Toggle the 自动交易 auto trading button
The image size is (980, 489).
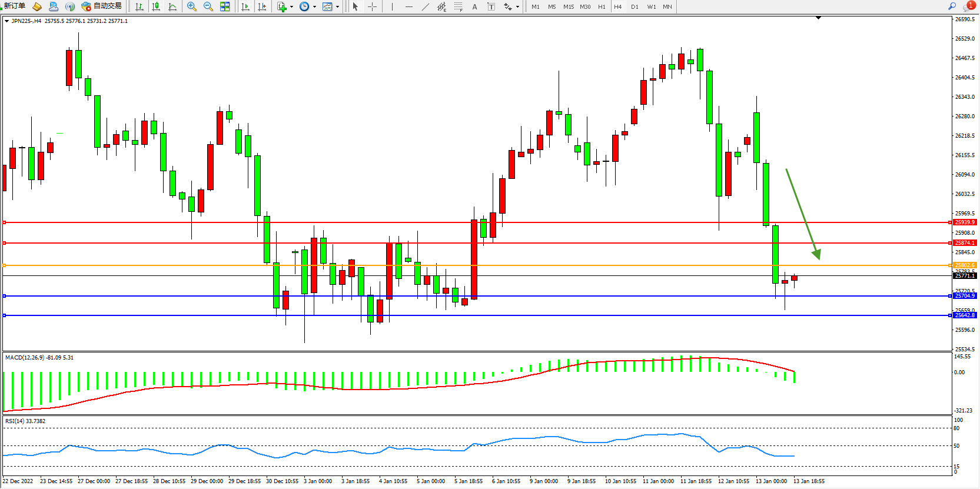point(102,6)
